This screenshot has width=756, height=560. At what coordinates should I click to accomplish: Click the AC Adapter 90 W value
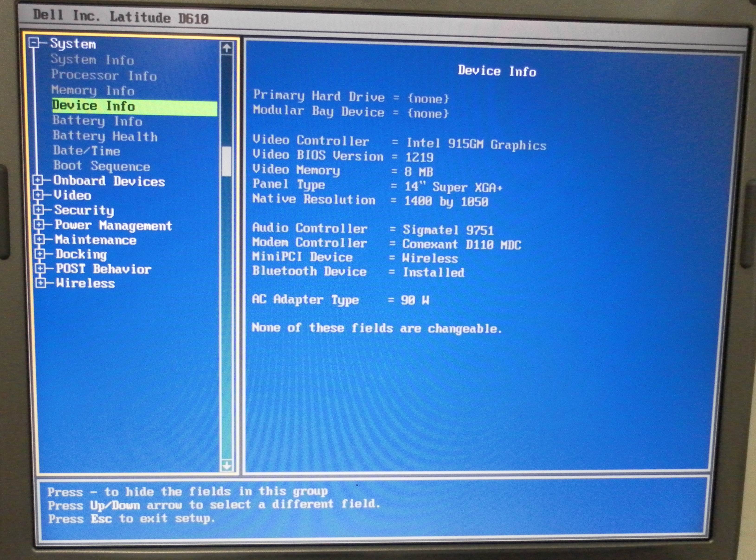click(415, 300)
